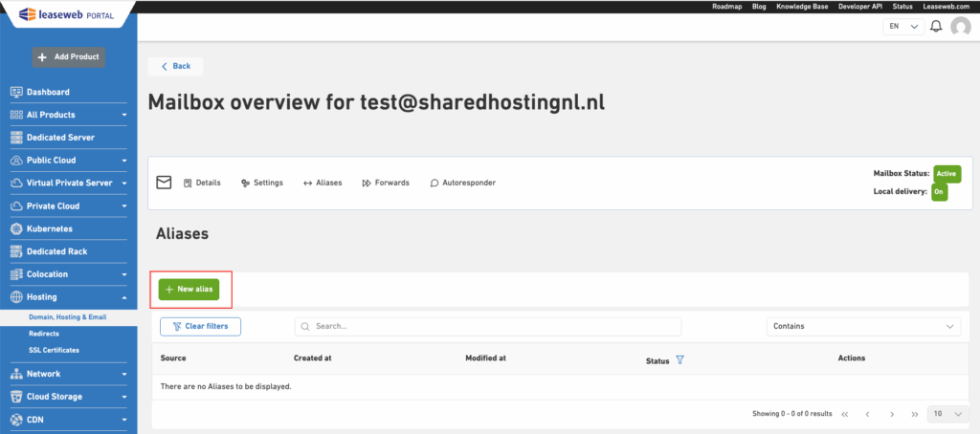
Task: Go to last page of results
Action: tap(914, 414)
